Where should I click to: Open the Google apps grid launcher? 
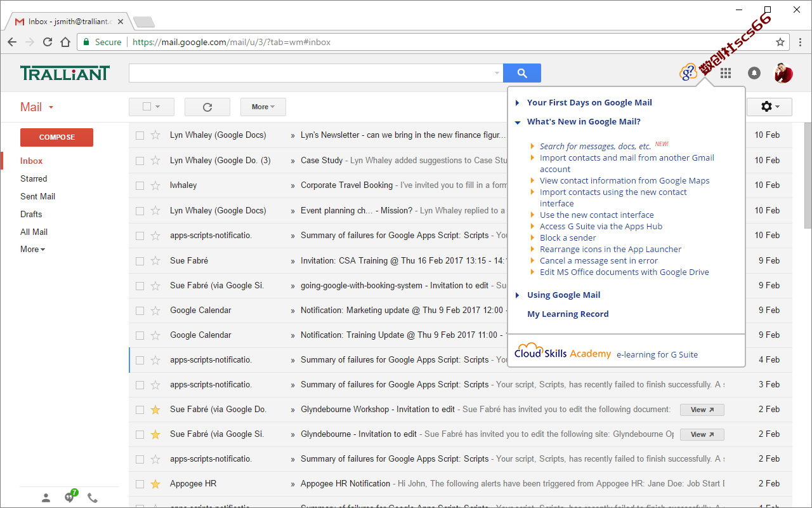tap(726, 73)
